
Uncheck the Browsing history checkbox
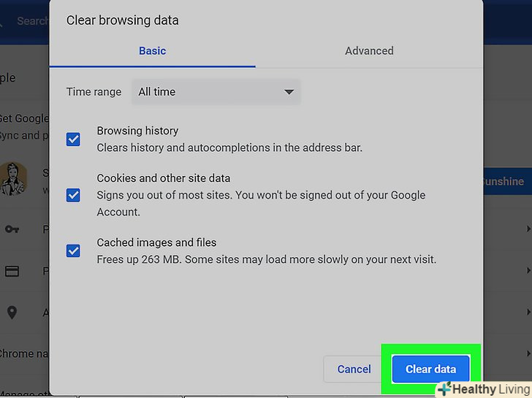(73, 139)
